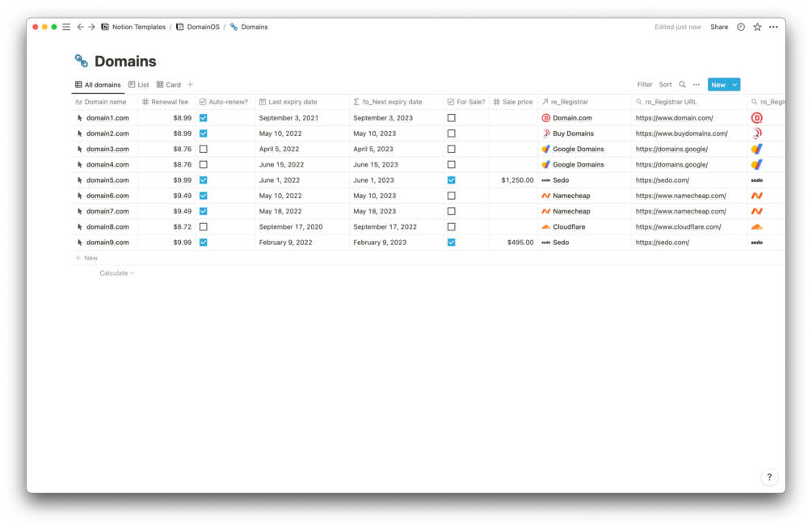Click Cloudflare cloud logo in last column

[x=756, y=227]
